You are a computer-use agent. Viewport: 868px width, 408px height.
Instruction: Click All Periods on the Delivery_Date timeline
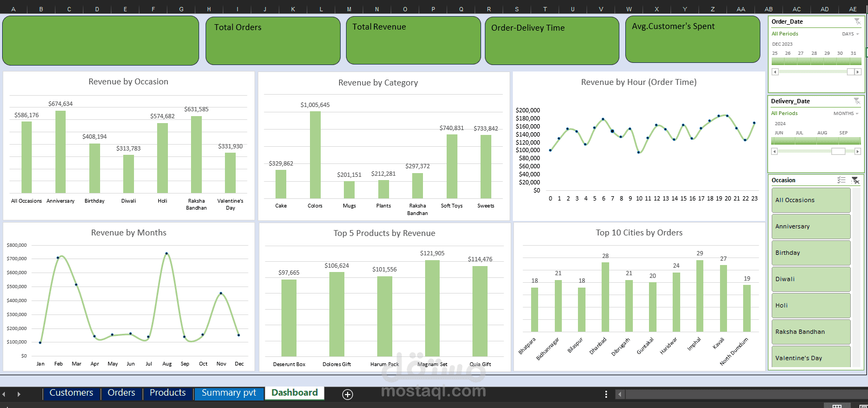[785, 113]
